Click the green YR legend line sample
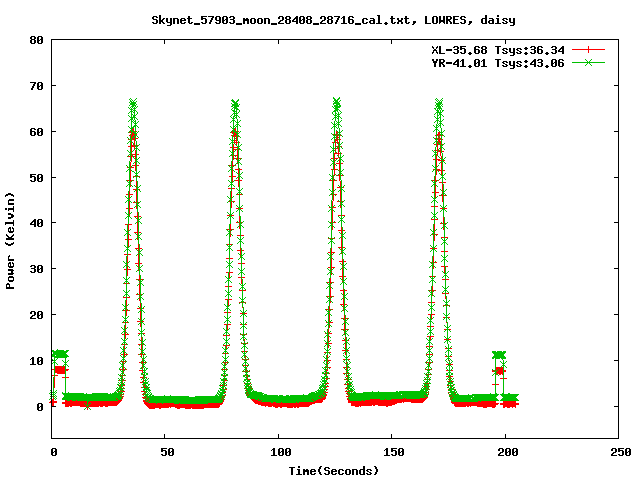 588,62
